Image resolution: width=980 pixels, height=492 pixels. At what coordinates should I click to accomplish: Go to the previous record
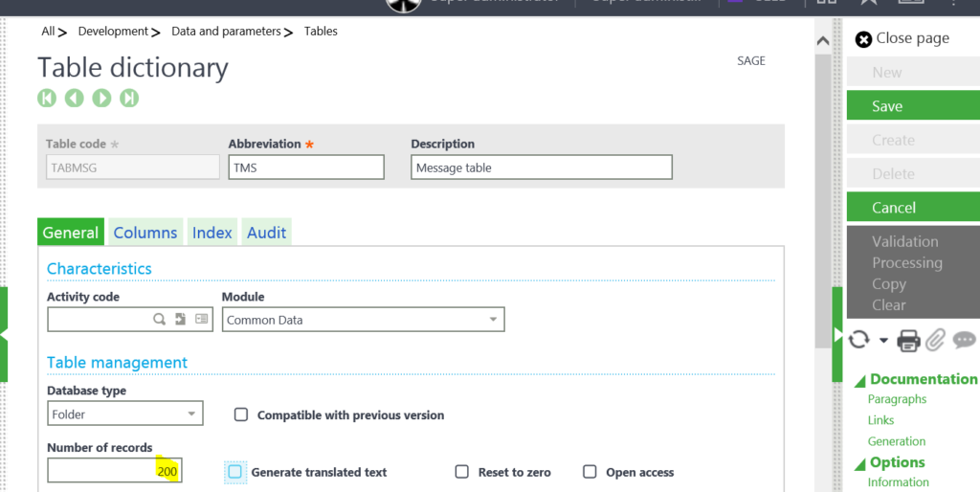click(x=75, y=98)
